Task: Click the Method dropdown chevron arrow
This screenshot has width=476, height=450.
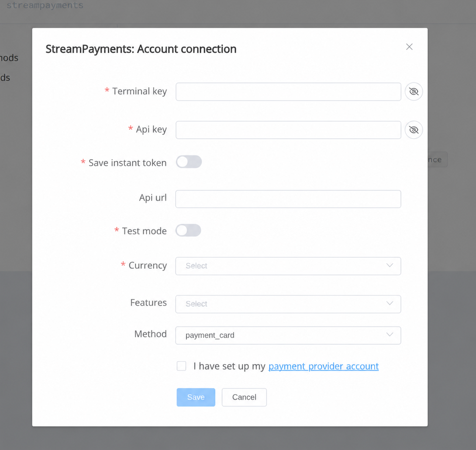Action: click(x=390, y=335)
